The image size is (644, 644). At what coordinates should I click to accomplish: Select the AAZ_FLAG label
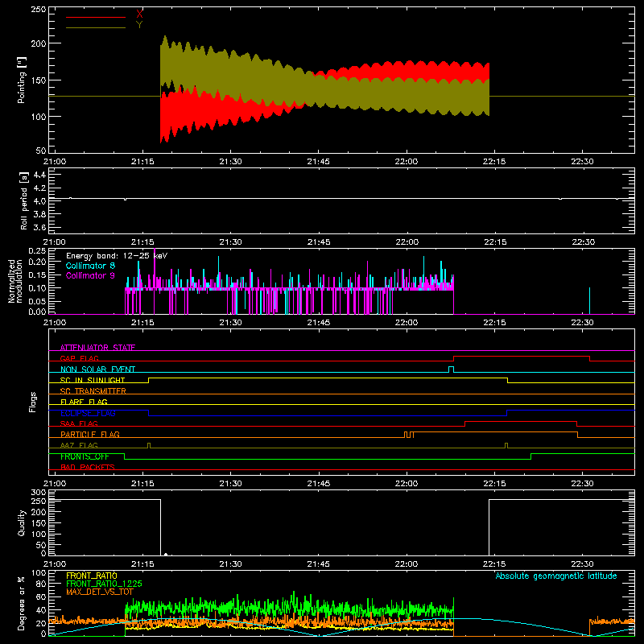pyautogui.click(x=79, y=445)
